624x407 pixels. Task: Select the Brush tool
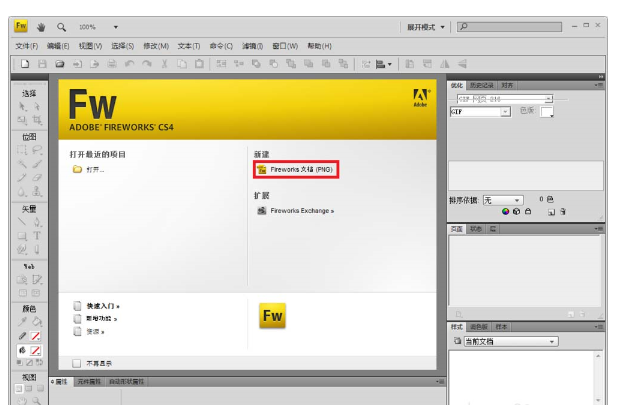(37, 164)
